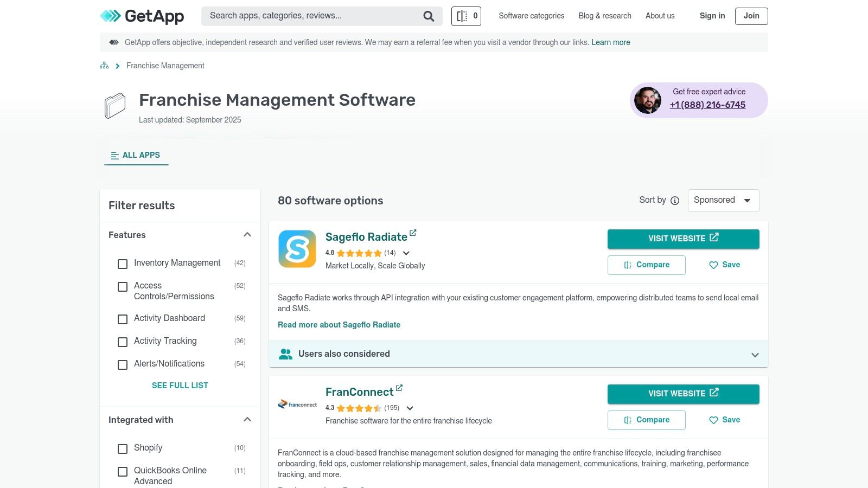
Task: Click the breadcrumb sitemap home icon
Action: [x=104, y=66]
